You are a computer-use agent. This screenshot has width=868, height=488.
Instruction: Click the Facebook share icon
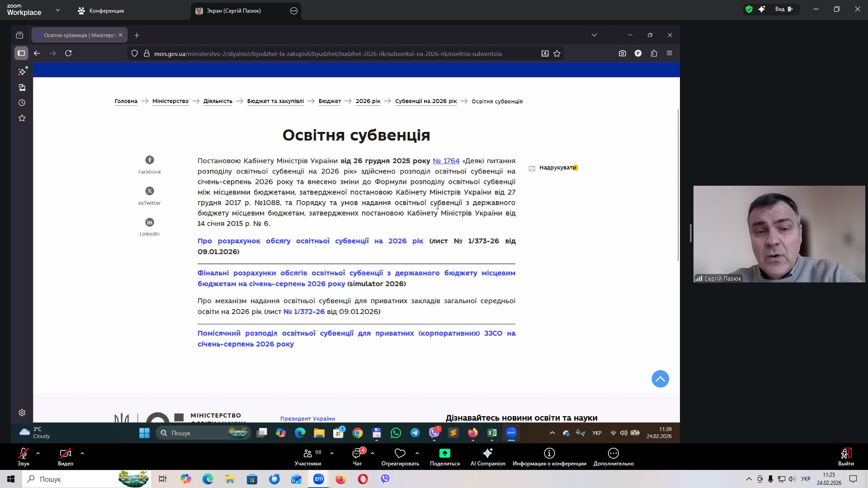[x=150, y=160]
